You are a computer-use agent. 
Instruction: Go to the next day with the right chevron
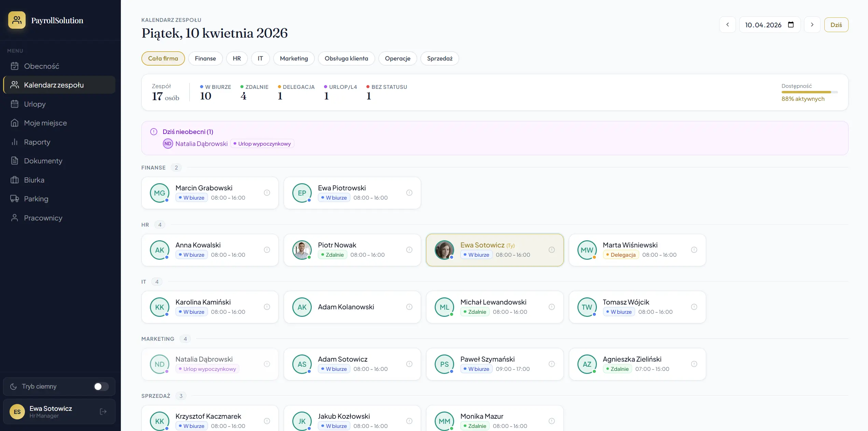click(x=812, y=25)
